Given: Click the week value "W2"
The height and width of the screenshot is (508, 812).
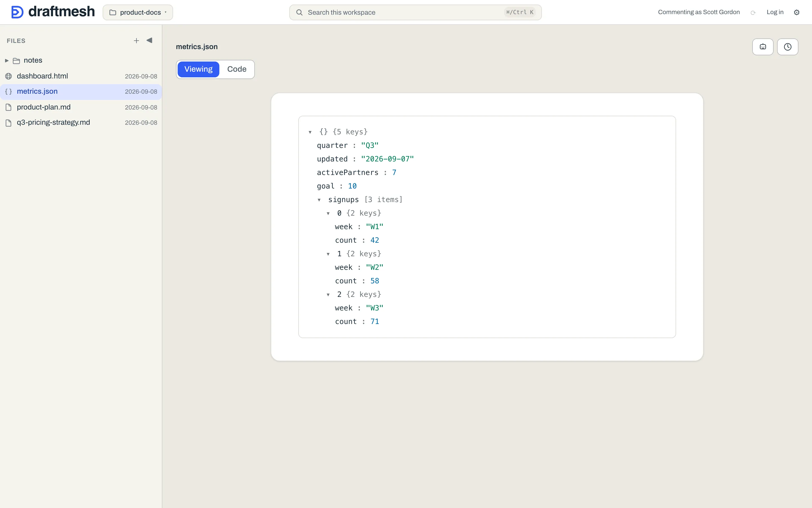Looking at the screenshot, I should [x=374, y=268].
